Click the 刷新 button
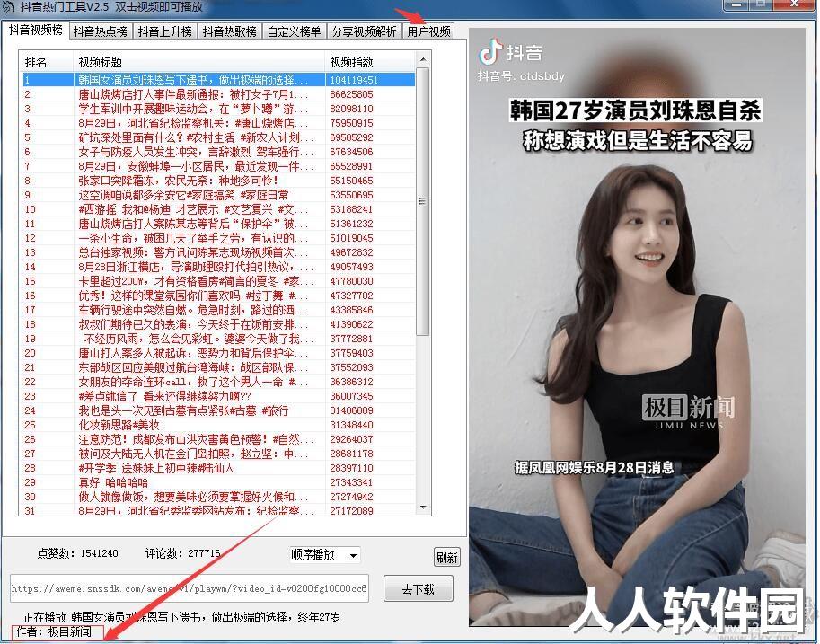Screen dimensions: 820x644 pyautogui.click(x=446, y=557)
